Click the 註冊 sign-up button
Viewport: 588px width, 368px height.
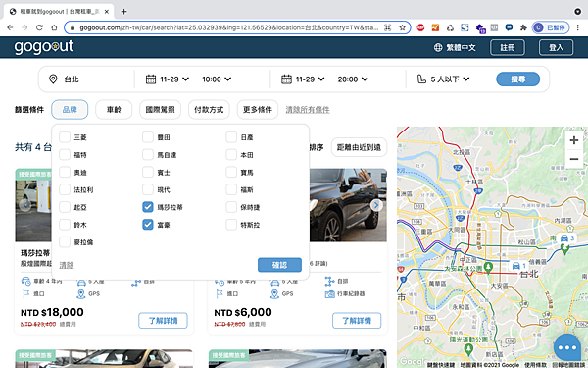(x=508, y=47)
